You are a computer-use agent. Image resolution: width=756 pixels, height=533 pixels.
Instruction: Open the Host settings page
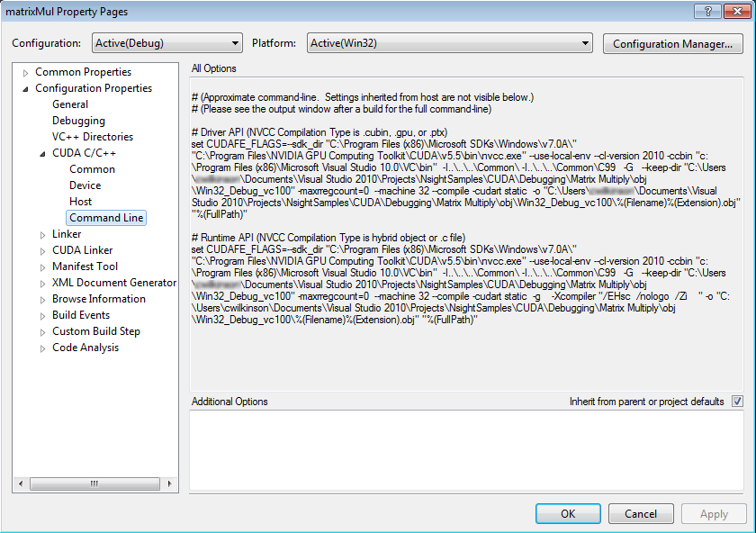79,201
